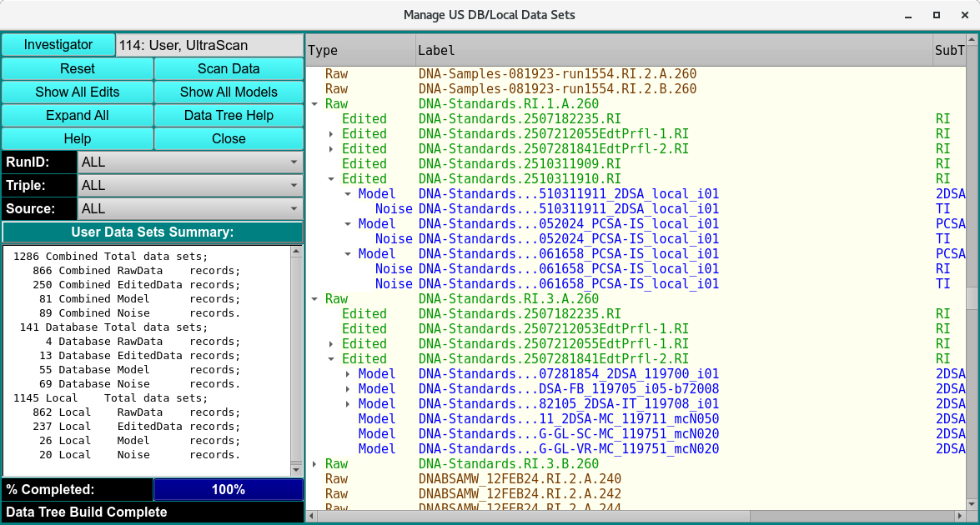Open the RunID dropdown
Image resolution: width=980 pixels, height=525 pixels.
click(190, 162)
